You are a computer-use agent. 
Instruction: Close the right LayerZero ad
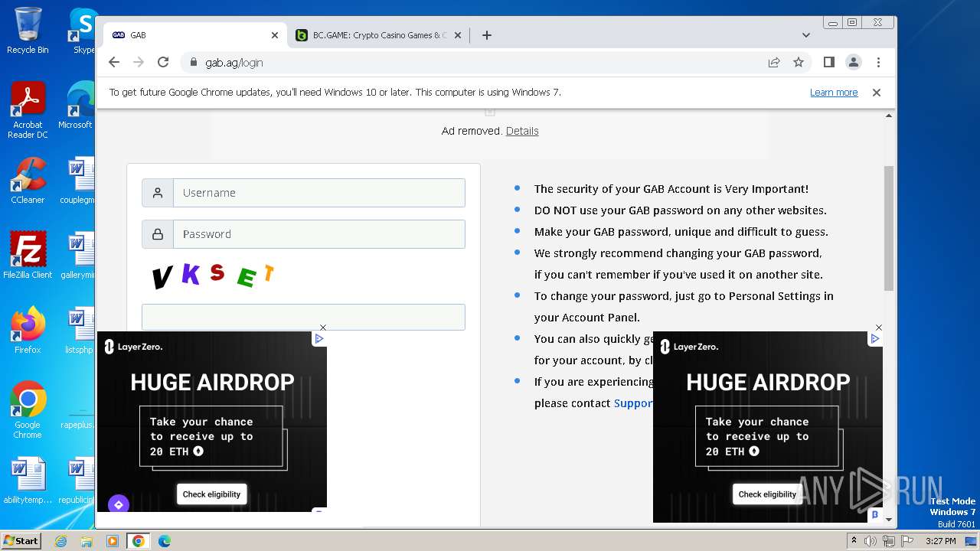click(879, 328)
